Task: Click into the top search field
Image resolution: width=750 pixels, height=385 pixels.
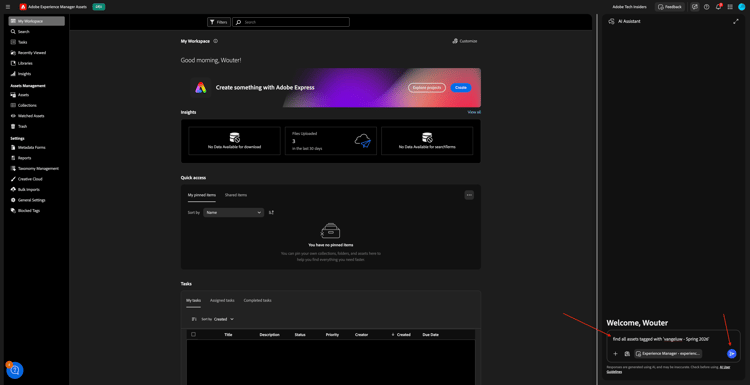Action: [x=291, y=22]
